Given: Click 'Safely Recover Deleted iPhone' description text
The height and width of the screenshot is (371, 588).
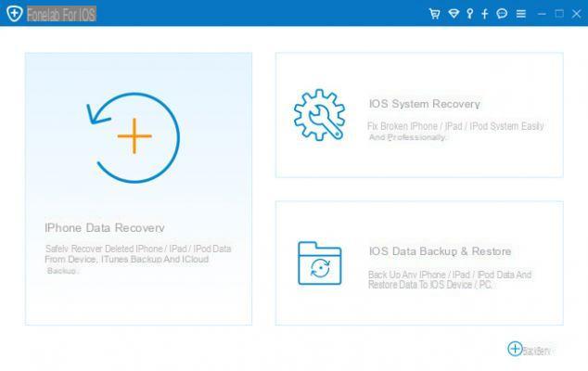Looking at the screenshot, I should coord(137,259).
